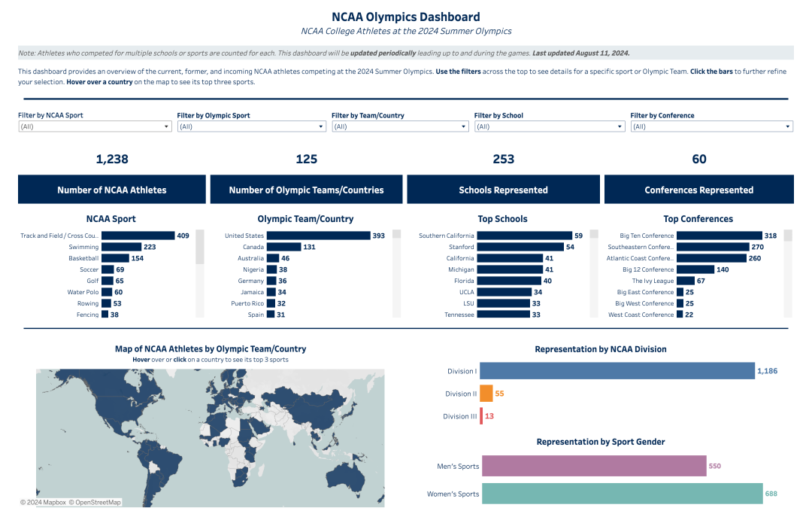The image size is (812, 517).
Task: Click Brazil on the world map
Action: tap(165, 463)
